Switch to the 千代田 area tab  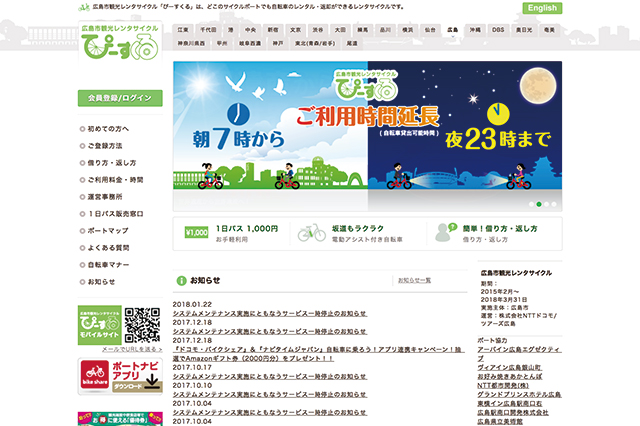click(x=208, y=30)
